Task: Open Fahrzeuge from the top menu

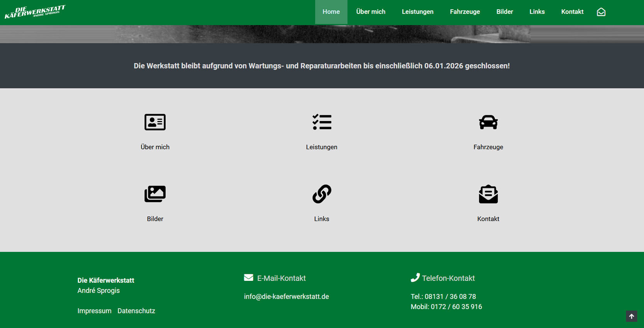Action: pyautogui.click(x=465, y=12)
